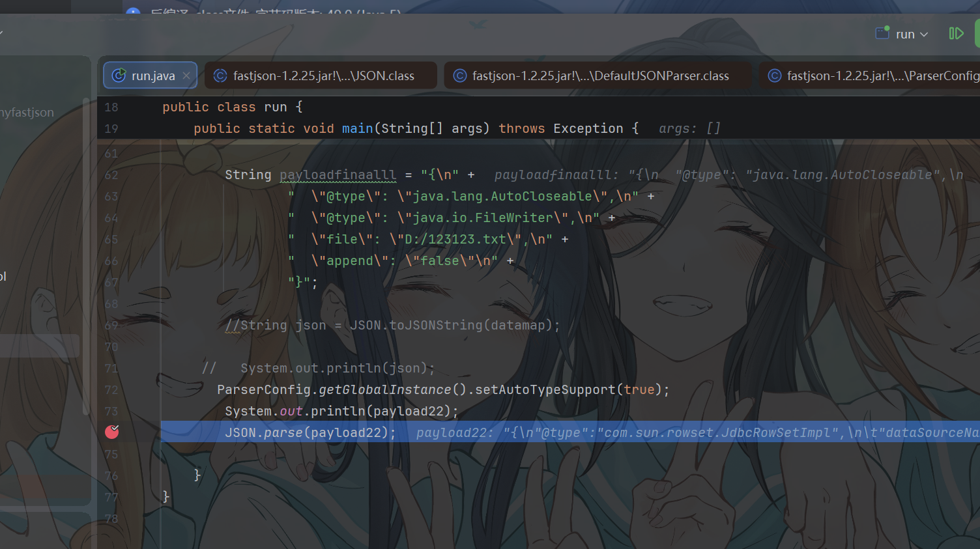Click the class icon on the DefaultJSONParser.class tab
Image resolution: width=980 pixels, height=549 pixels.
click(459, 76)
